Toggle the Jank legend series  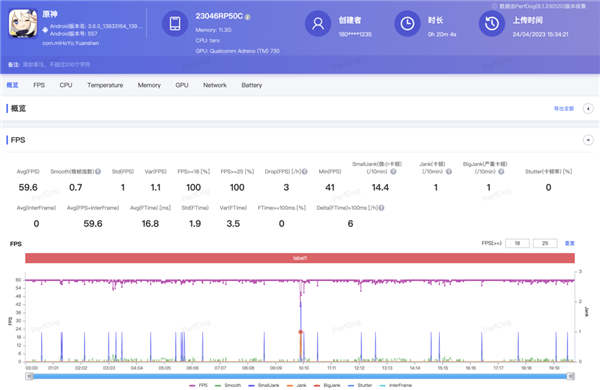[297, 385]
